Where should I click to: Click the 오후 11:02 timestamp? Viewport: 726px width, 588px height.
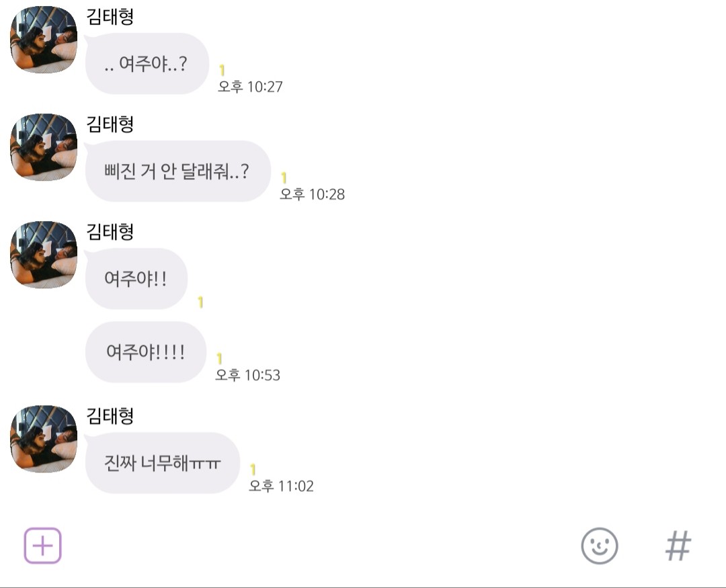coord(281,486)
